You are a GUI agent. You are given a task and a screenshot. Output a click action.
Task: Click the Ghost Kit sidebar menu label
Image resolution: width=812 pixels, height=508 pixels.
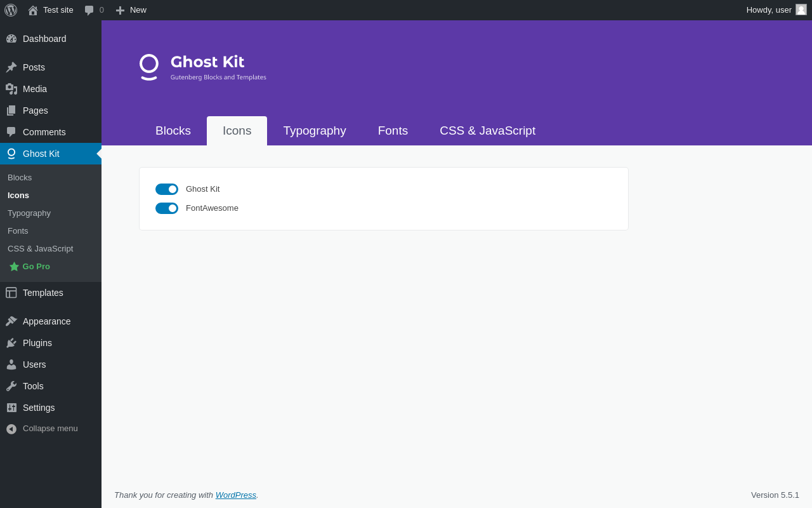click(x=41, y=154)
